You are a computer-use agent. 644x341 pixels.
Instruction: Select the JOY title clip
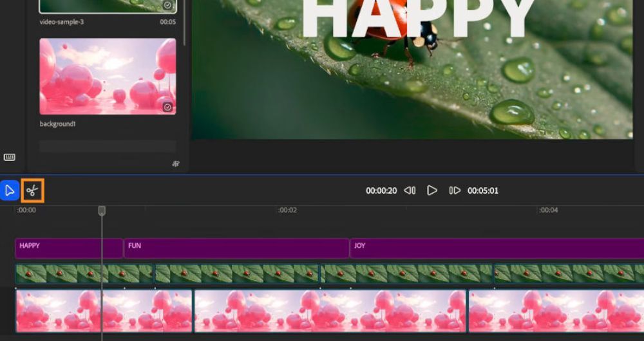tap(496, 248)
